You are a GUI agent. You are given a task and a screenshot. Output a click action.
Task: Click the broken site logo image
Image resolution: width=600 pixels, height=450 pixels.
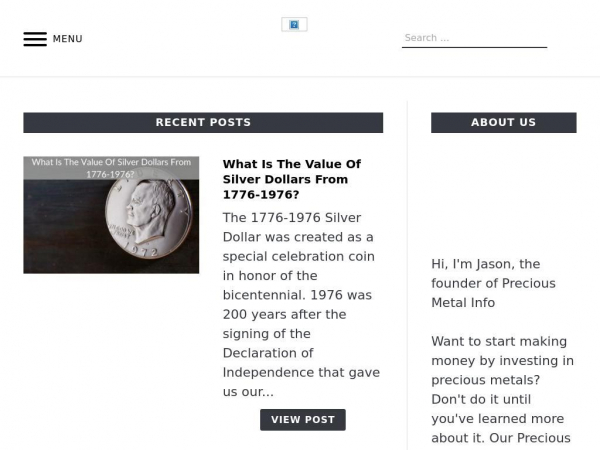[x=294, y=24]
